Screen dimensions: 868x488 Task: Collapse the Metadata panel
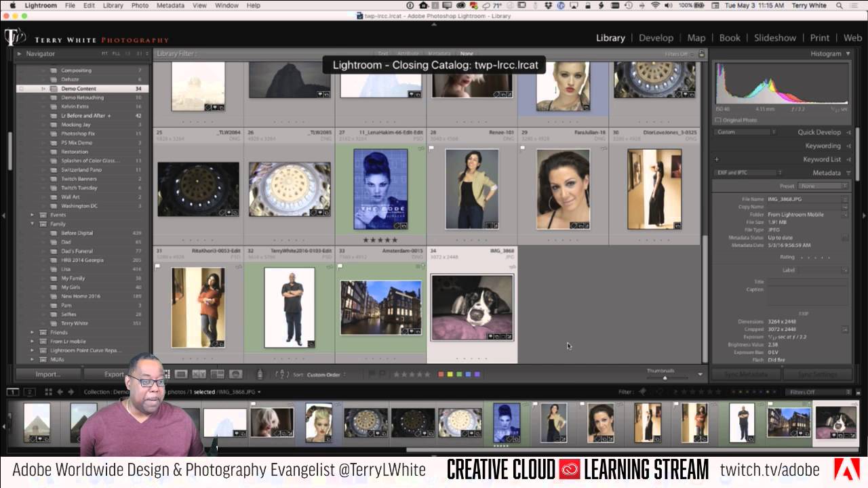point(848,173)
